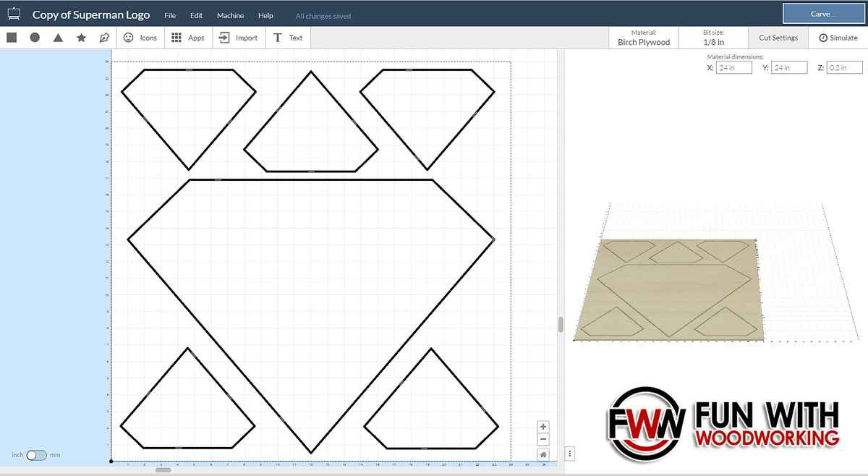Select the pen drawing tool

[104, 38]
